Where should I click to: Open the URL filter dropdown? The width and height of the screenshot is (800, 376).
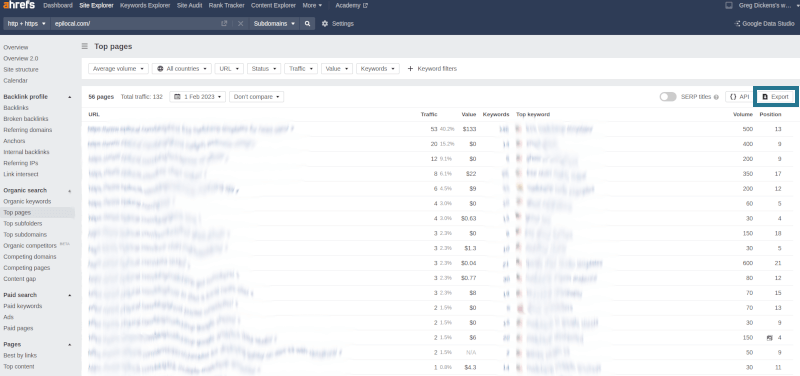pos(229,68)
